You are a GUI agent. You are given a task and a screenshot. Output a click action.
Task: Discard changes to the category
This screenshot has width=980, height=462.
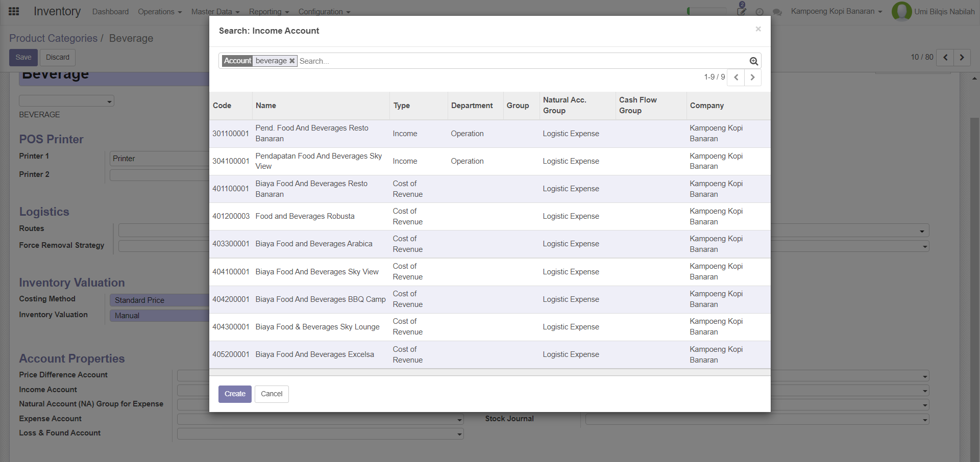(58, 58)
